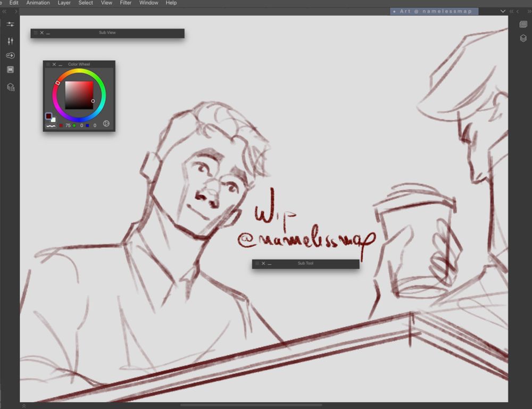The width and height of the screenshot is (532, 409).
Task: Switch color space using the round color wheel button
Action: point(106,123)
